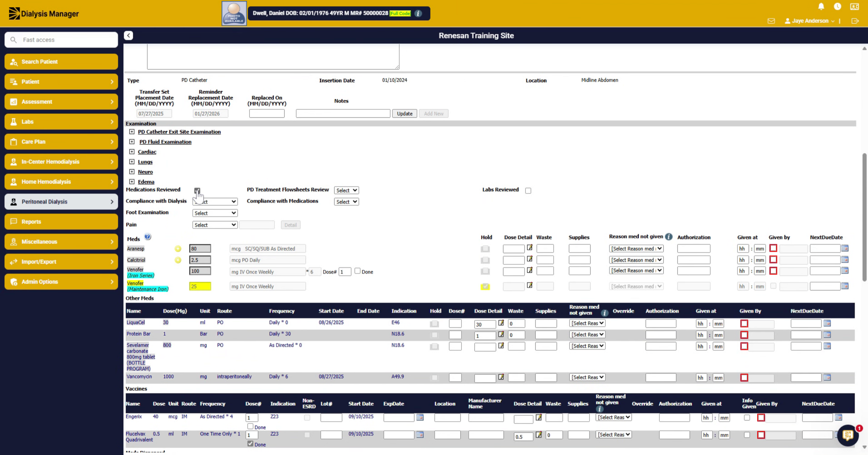Click the Replaced On date field
Screen dimensions: 868x455
coord(267,114)
